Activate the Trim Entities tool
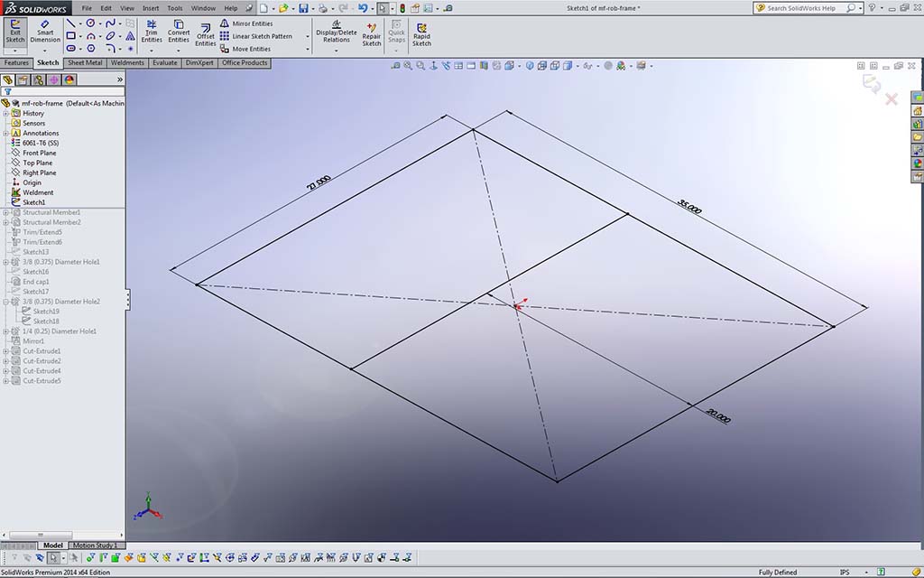924x578 pixels. [x=152, y=32]
